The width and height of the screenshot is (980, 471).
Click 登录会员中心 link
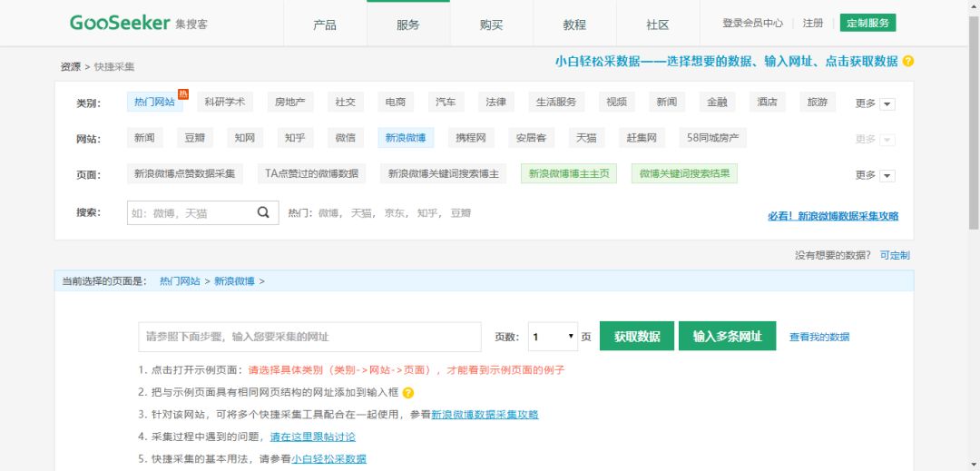pyautogui.click(x=752, y=23)
